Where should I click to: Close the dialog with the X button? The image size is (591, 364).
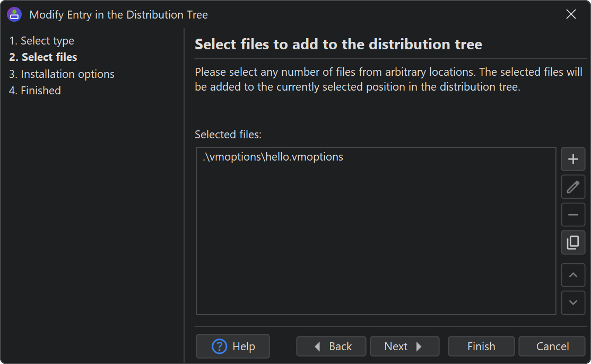(571, 14)
